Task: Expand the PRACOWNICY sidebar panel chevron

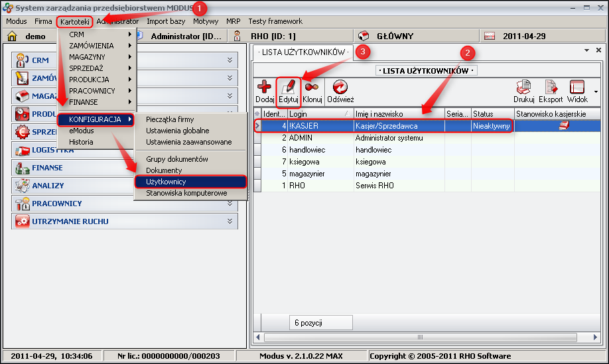Action: pyautogui.click(x=230, y=204)
